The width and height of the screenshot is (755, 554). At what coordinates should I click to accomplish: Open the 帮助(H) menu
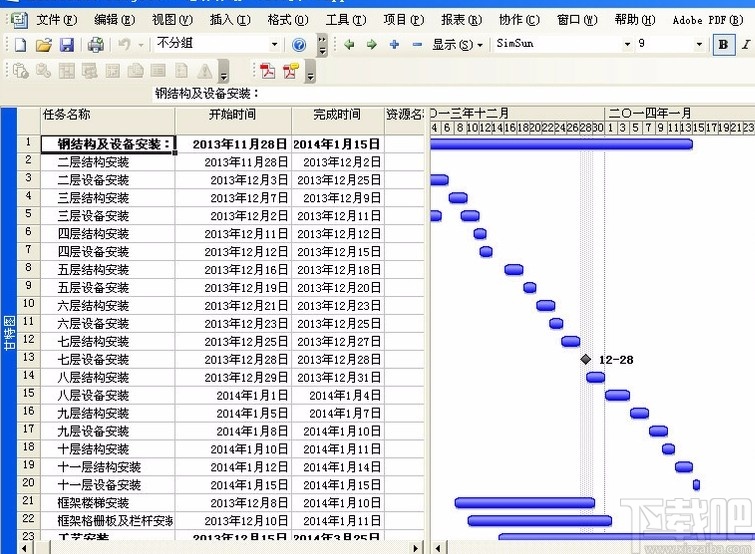pos(635,20)
